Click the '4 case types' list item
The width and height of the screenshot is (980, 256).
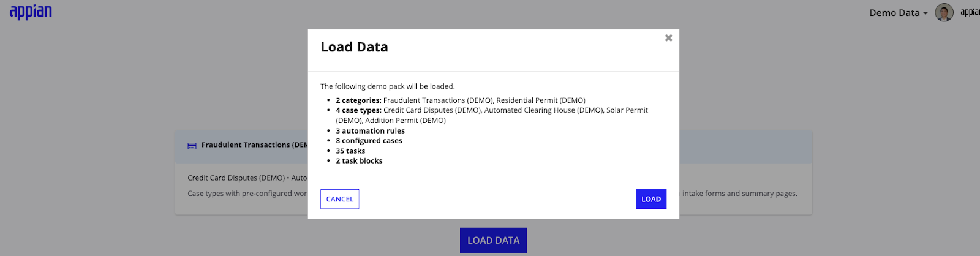coord(492,115)
